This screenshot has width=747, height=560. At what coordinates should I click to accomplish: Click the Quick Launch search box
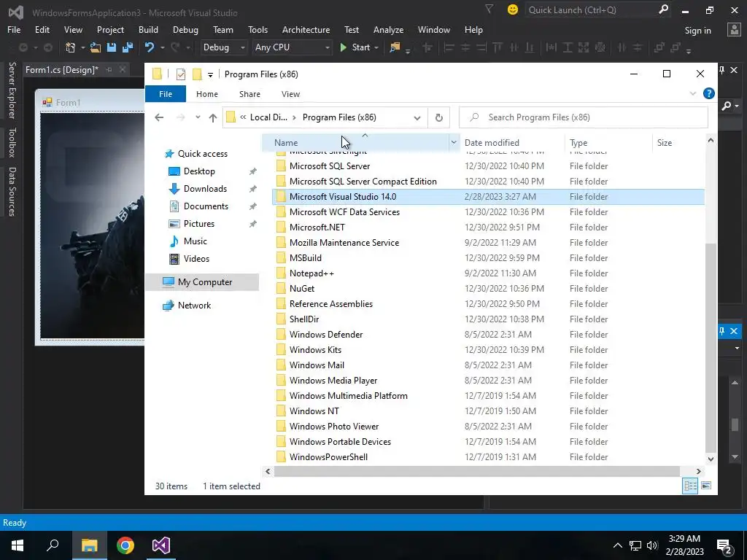click(x=597, y=9)
